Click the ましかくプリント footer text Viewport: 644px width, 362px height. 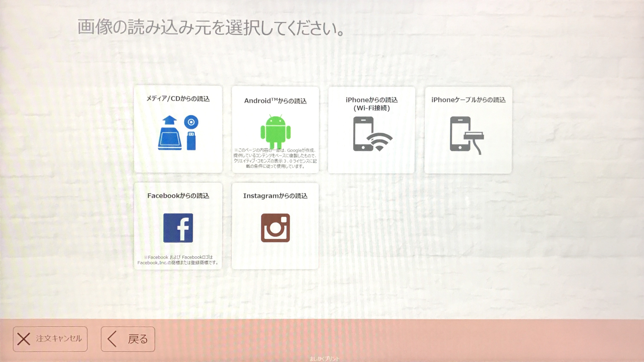(324, 359)
